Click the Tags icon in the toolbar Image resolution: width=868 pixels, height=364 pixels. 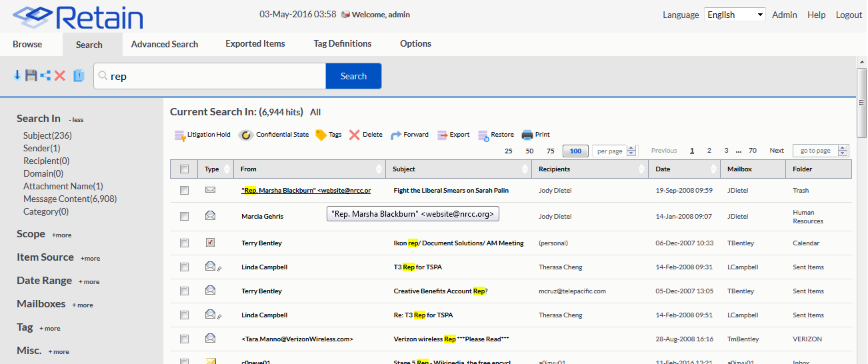pyautogui.click(x=321, y=135)
